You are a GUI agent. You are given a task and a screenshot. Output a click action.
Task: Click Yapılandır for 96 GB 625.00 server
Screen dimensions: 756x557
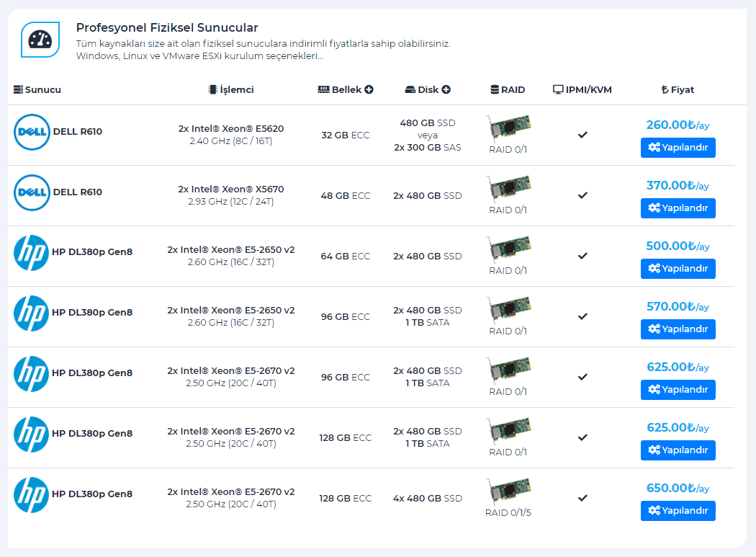[678, 390]
